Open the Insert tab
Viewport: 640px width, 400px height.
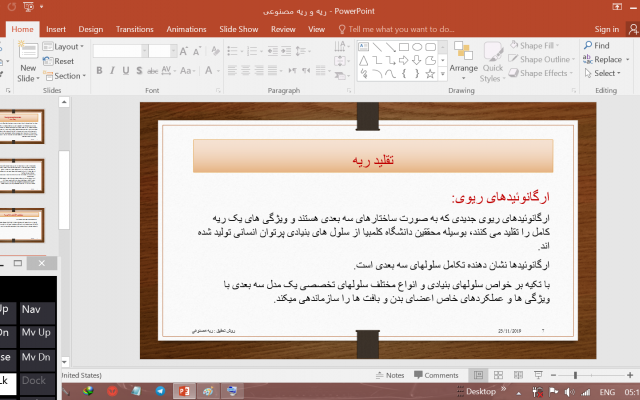pos(56,29)
